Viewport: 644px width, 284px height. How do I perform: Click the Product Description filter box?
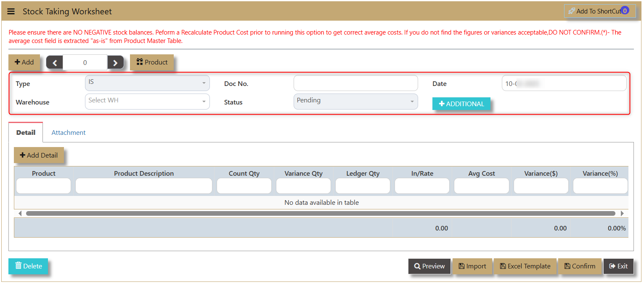click(x=144, y=186)
